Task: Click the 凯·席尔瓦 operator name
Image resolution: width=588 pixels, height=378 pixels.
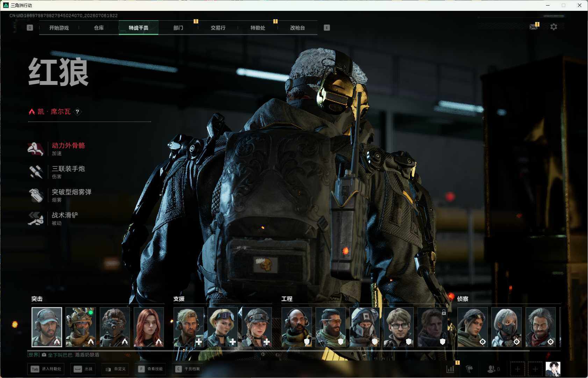Action: pos(54,112)
